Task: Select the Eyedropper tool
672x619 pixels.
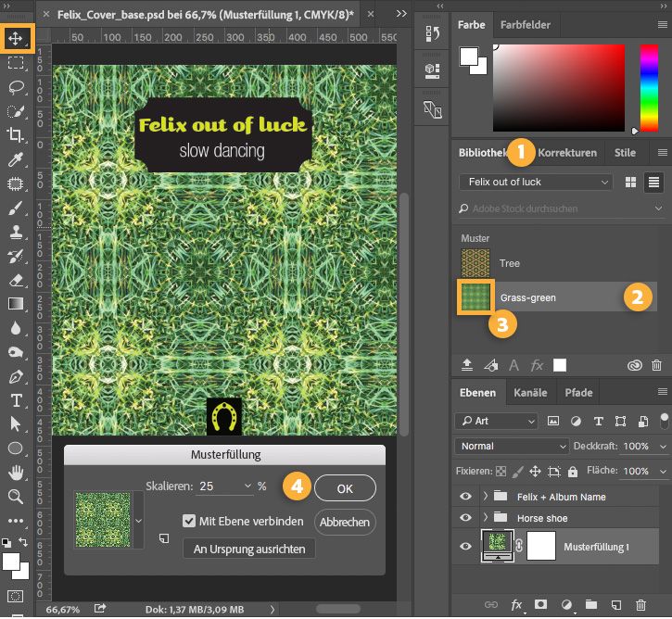Action: tap(16, 159)
